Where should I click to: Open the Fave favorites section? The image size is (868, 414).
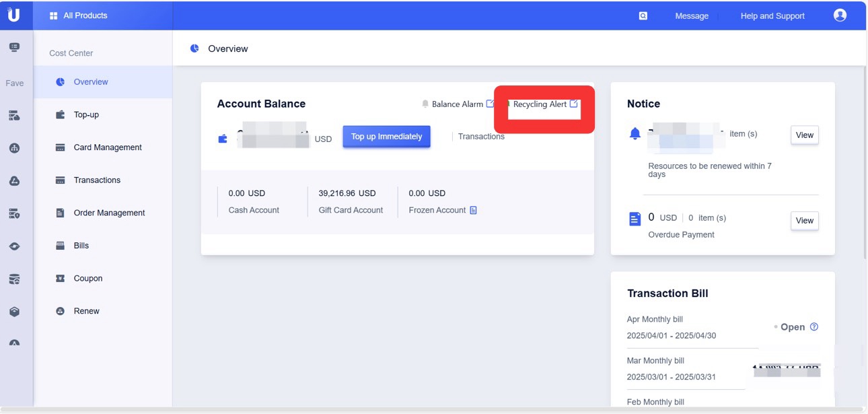[15, 83]
